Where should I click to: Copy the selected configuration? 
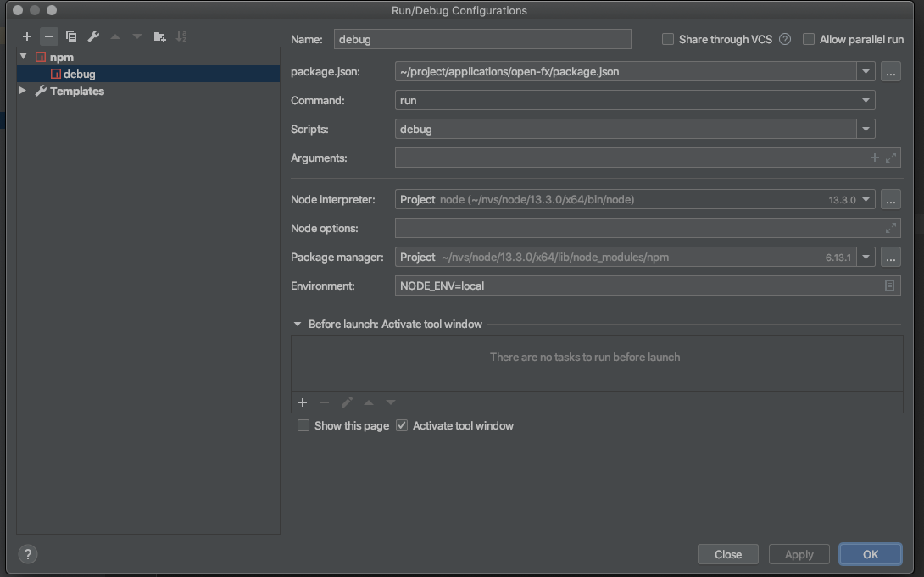pos(71,36)
